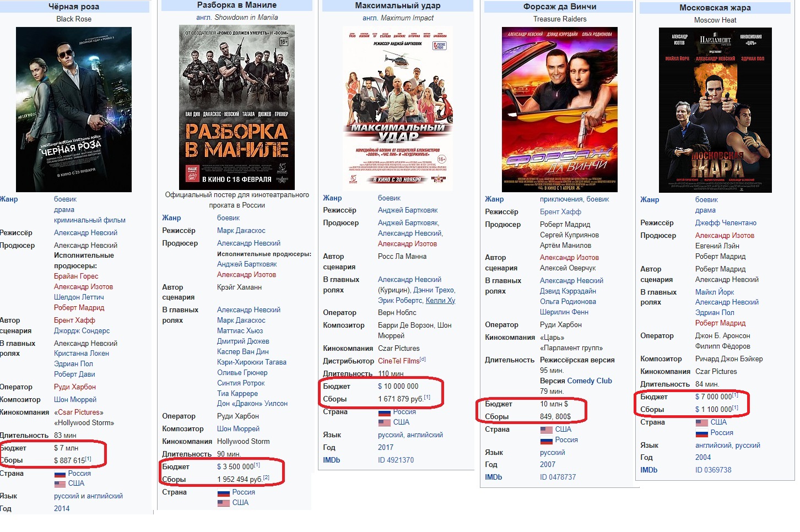Screen dimensions: 800x532
Task: Click the Moscow Heat subtitle text
Action: tap(715, 20)
